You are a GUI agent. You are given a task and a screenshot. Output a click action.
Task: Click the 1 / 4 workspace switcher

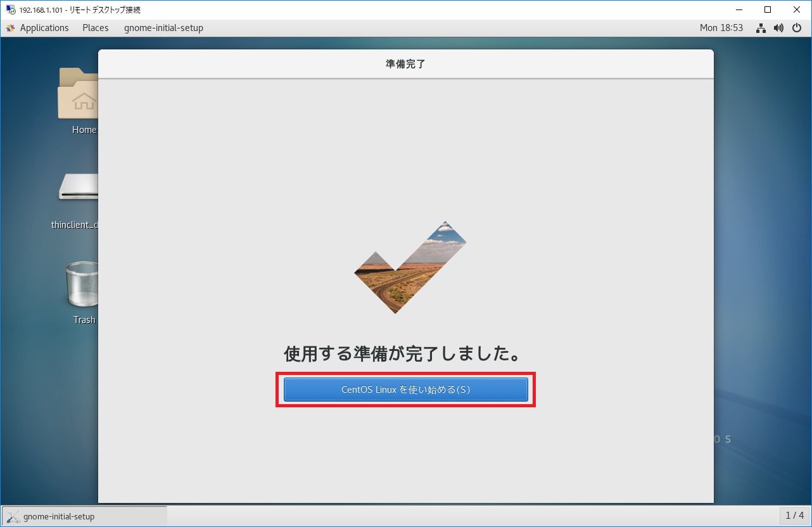pos(794,516)
